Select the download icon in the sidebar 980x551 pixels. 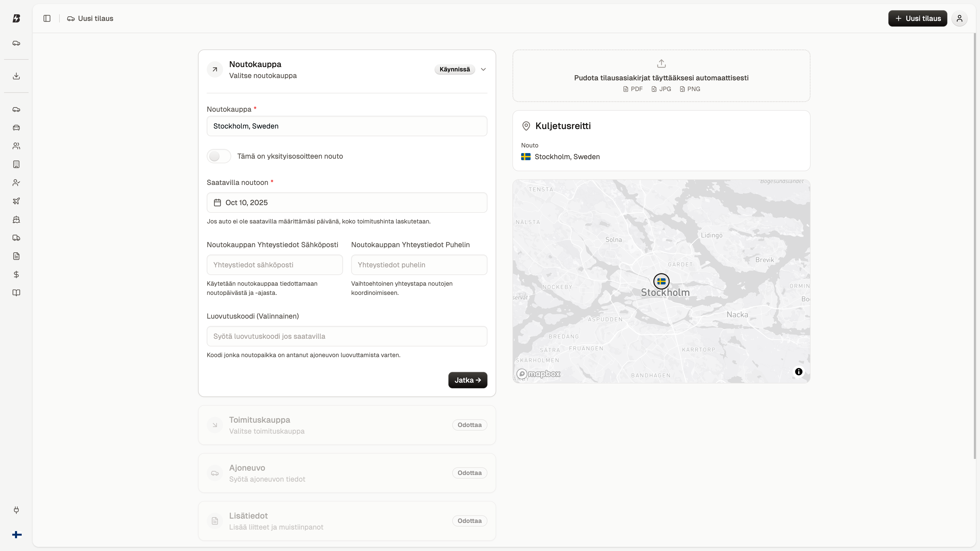[16, 76]
